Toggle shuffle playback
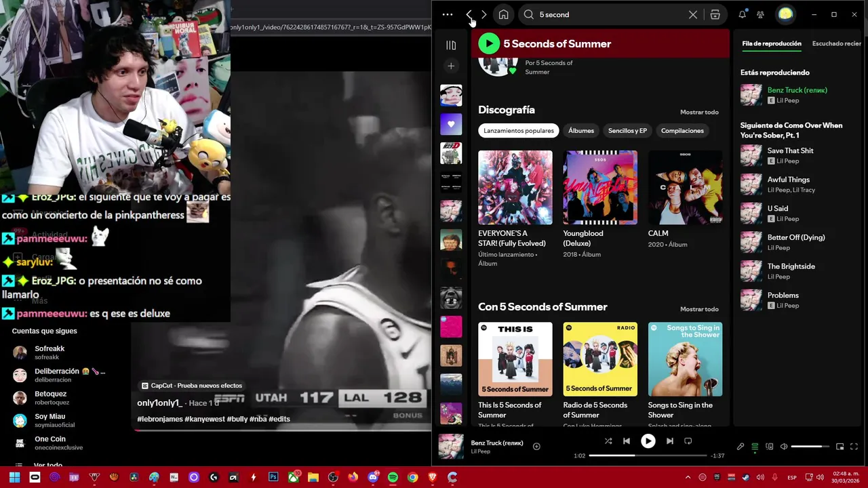 [608, 441]
